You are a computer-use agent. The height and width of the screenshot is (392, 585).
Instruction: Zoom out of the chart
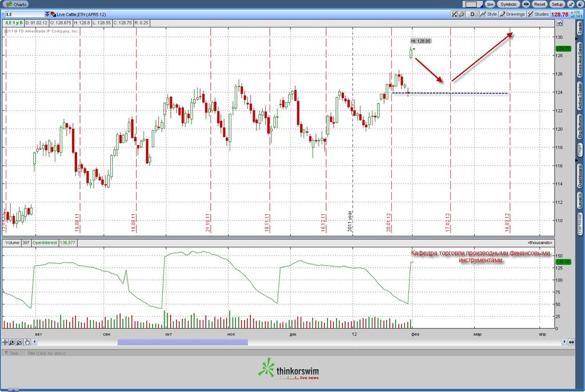tap(20, 342)
